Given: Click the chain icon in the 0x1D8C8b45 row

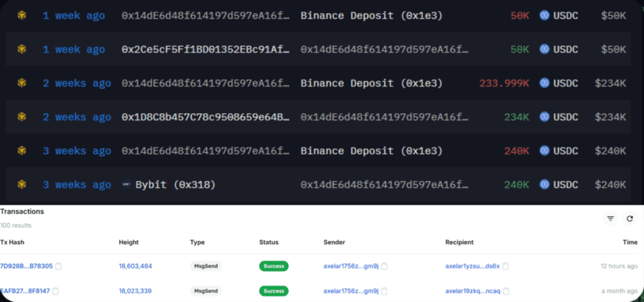Looking at the screenshot, I should click(x=22, y=117).
